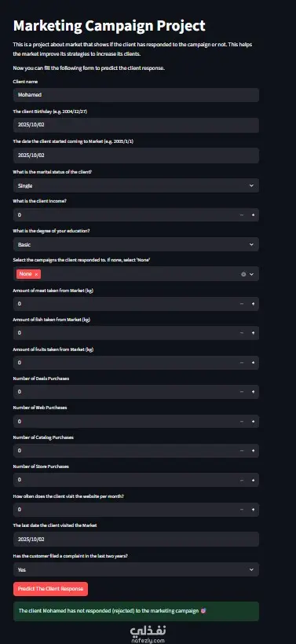Decrease number of Web Purchases
The width and height of the screenshot is (296, 644).
point(241,422)
